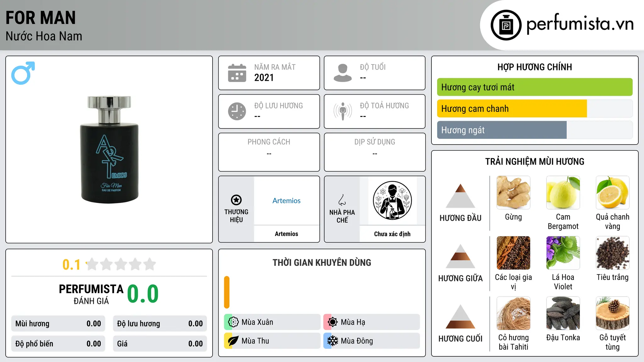Click the Dịp sử dụng occasion card
Screen dimensions: 644x362
click(x=375, y=152)
